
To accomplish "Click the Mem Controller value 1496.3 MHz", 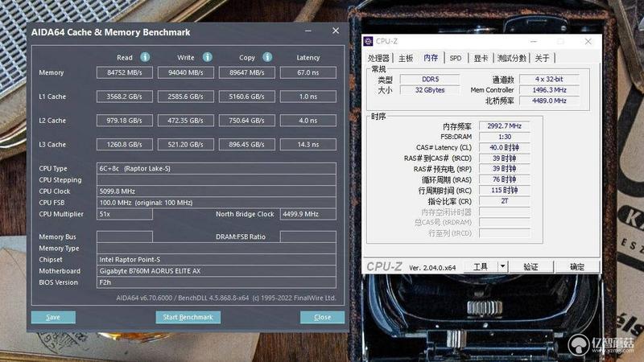I will (549, 90).
